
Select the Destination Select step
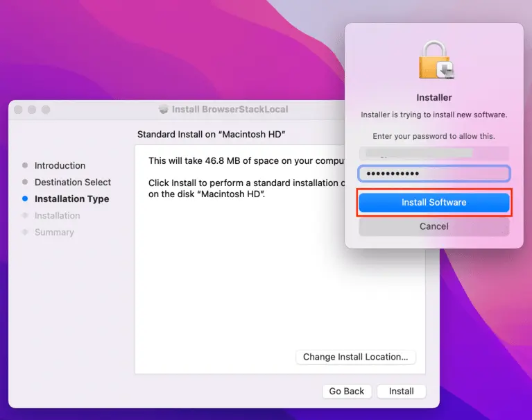pos(72,183)
